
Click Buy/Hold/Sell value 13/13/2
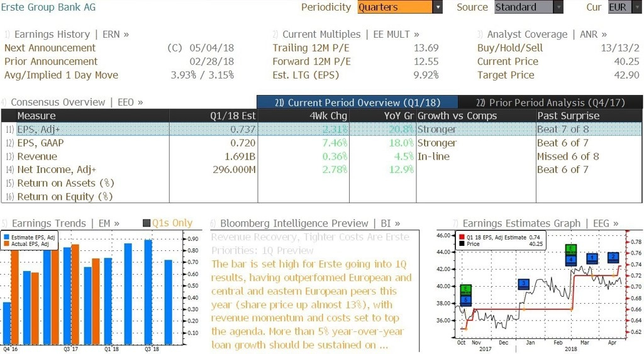point(619,48)
